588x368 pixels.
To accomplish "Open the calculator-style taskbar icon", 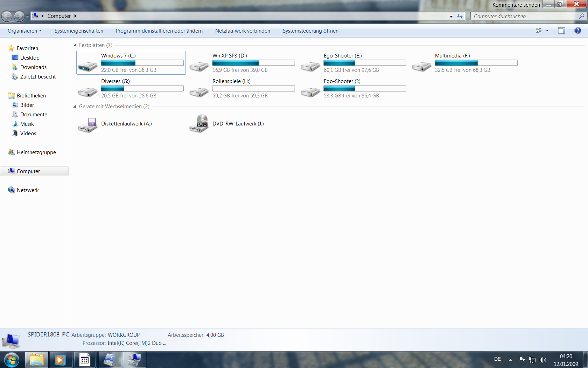I will pos(85,360).
